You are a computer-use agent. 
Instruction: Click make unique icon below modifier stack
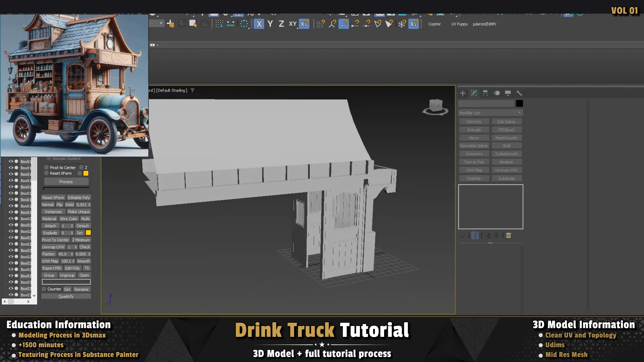pyautogui.click(x=488, y=236)
